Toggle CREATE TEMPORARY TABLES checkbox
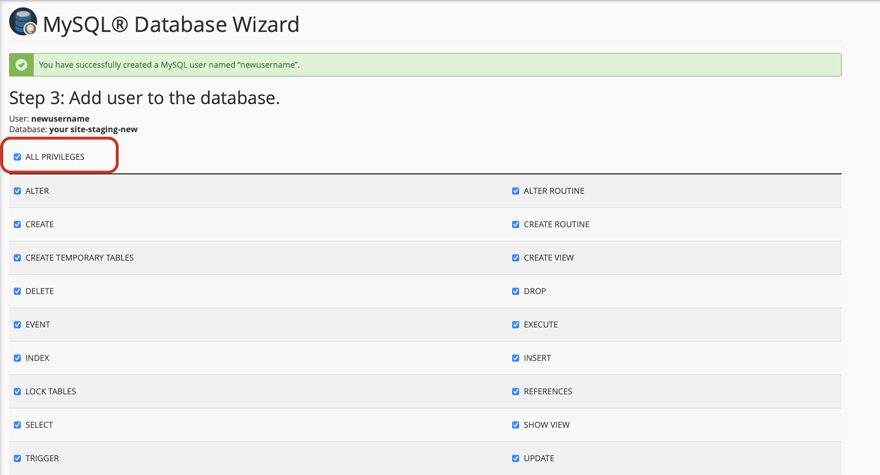The width and height of the screenshot is (880, 475). (17, 258)
